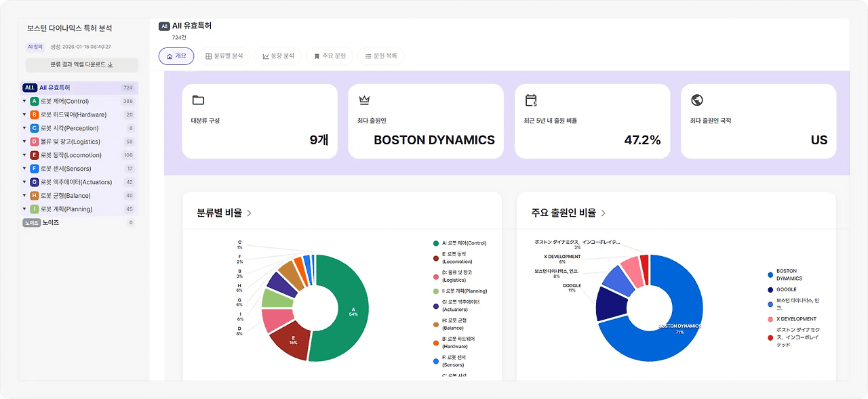Expand the 로봇 센서(Sensors) category arrow
Image resolution: width=868 pixels, height=399 pixels.
[25, 169]
